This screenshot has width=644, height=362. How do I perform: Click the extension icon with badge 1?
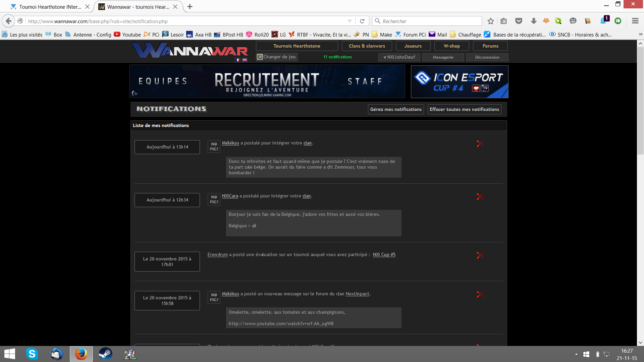pos(604,20)
